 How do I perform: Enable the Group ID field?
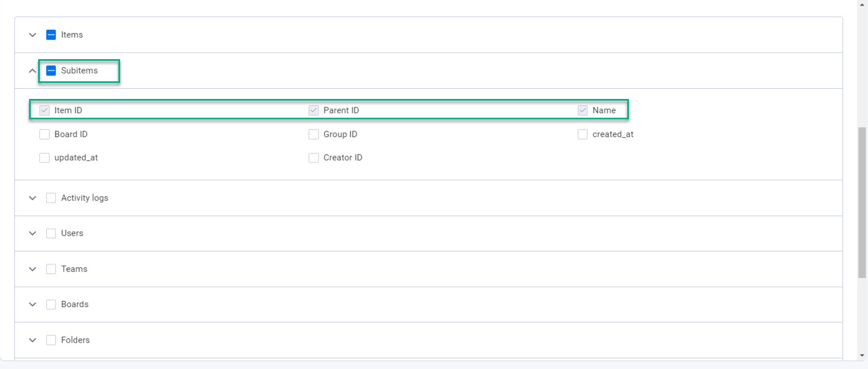[314, 135]
